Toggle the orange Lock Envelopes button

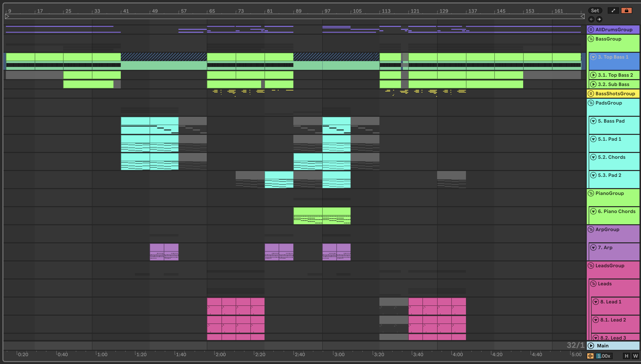[x=626, y=11]
